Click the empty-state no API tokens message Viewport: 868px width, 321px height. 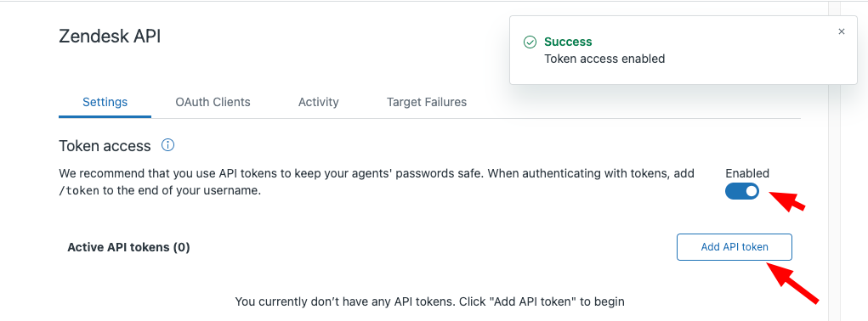pos(429,301)
